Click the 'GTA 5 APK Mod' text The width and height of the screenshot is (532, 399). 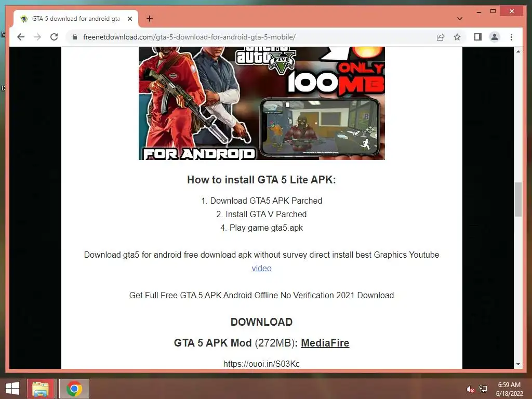[212, 343]
